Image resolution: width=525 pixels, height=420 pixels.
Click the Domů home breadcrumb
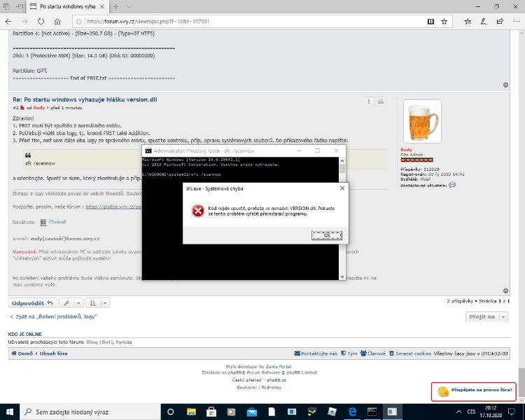22,353
